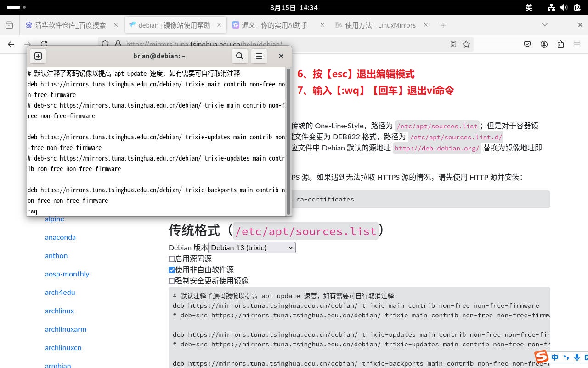Open the archlinuxcn help link
Viewport: 588px width, 368px height.
point(63,347)
